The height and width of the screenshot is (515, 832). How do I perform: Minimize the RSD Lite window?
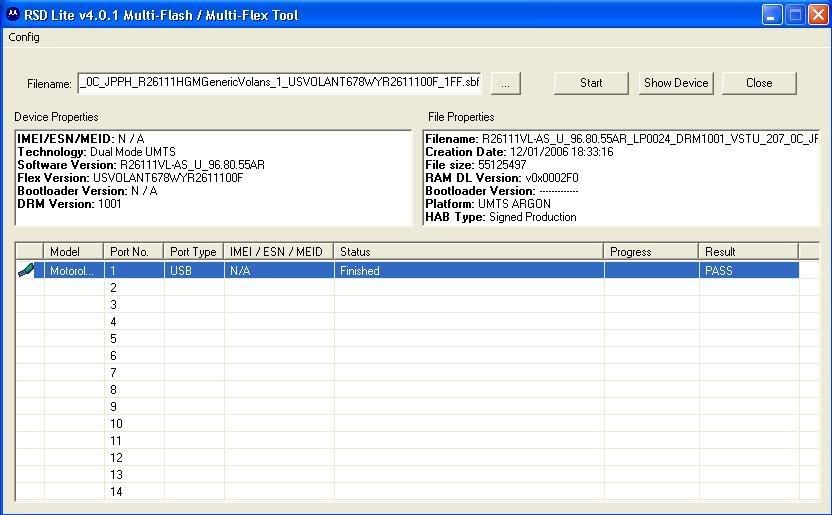772,15
